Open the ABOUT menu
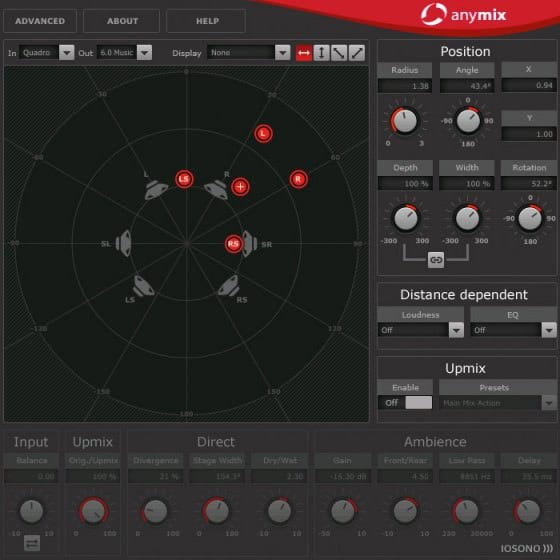This screenshot has height=560, width=560. pos(121,21)
